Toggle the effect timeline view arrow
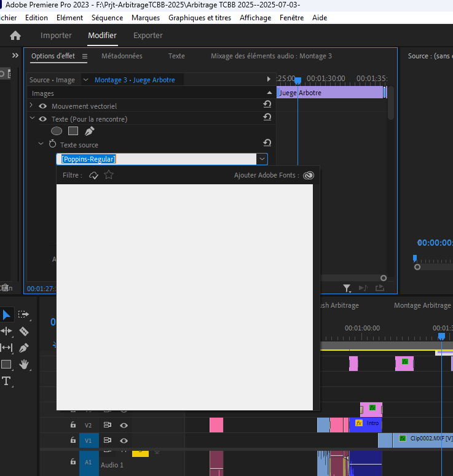 (269, 79)
